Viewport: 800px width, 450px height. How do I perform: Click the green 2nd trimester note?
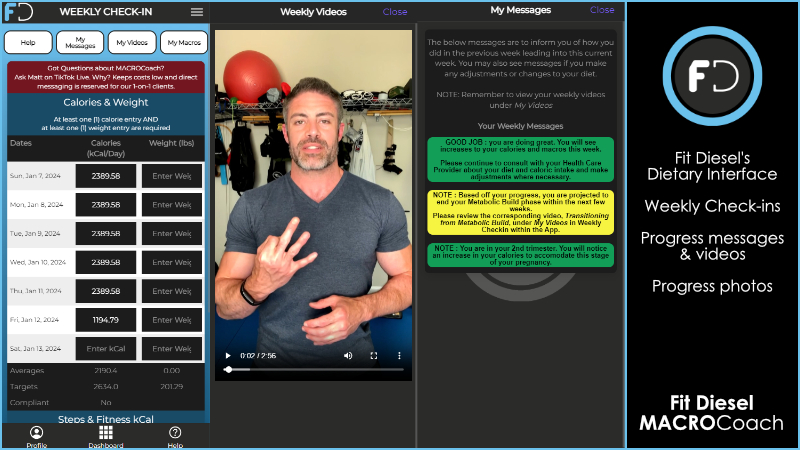tap(520, 255)
